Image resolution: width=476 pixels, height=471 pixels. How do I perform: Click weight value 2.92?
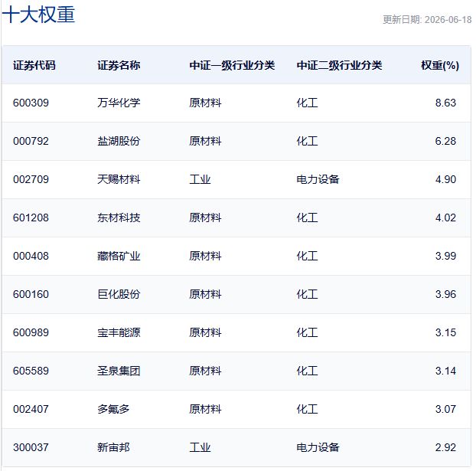(445, 447)
